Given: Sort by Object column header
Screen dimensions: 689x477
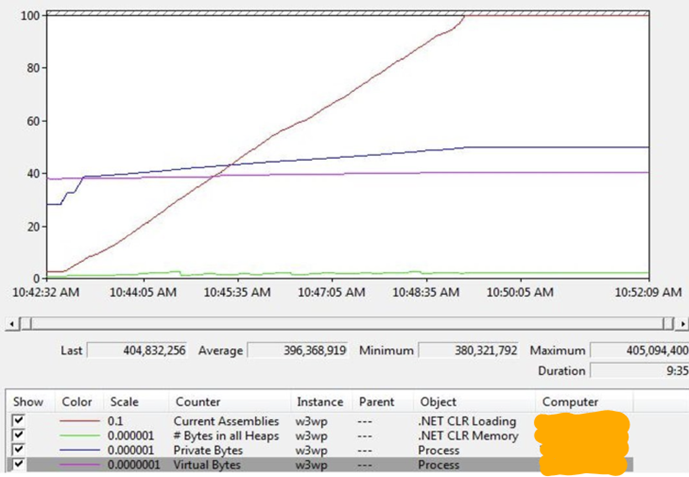Looking at the screenshot, I should pyautogui.click(x=438, y=402).
